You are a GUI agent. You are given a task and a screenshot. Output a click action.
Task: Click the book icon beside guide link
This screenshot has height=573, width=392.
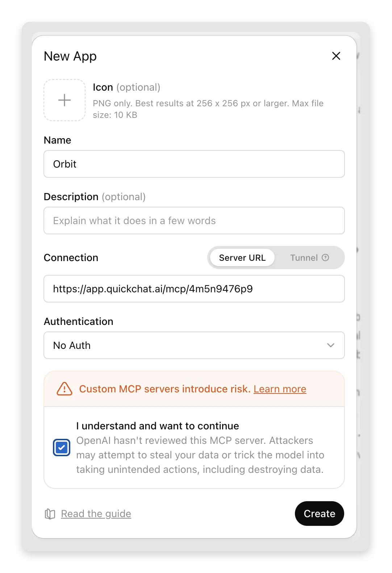pos(50,514)
